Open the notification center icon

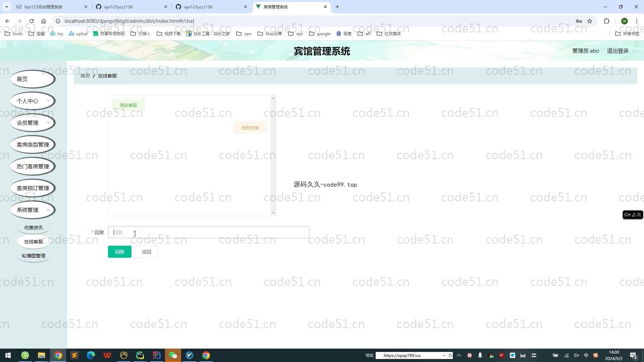(x=633, y=355)
